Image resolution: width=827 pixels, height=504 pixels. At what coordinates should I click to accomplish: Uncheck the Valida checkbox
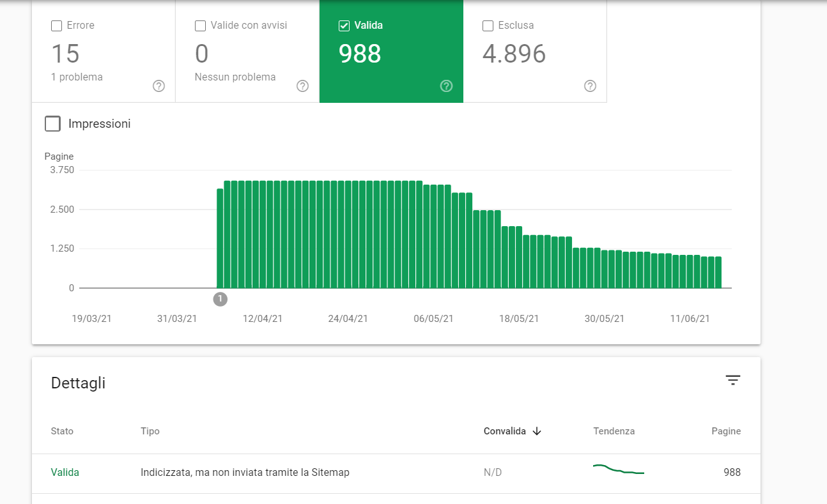coord(344,26)
